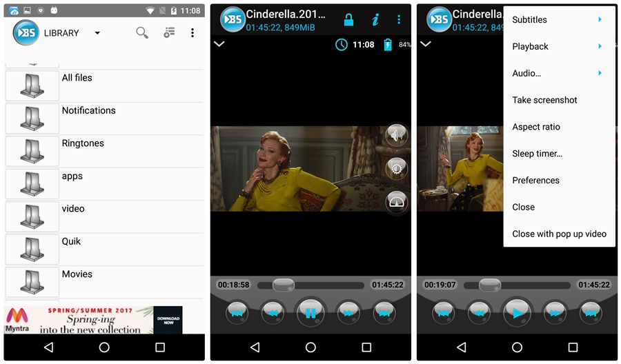The height and width of the screenshot is (364, 621).
Task: Choose Take screenshot from the menu
Action: 559,100
